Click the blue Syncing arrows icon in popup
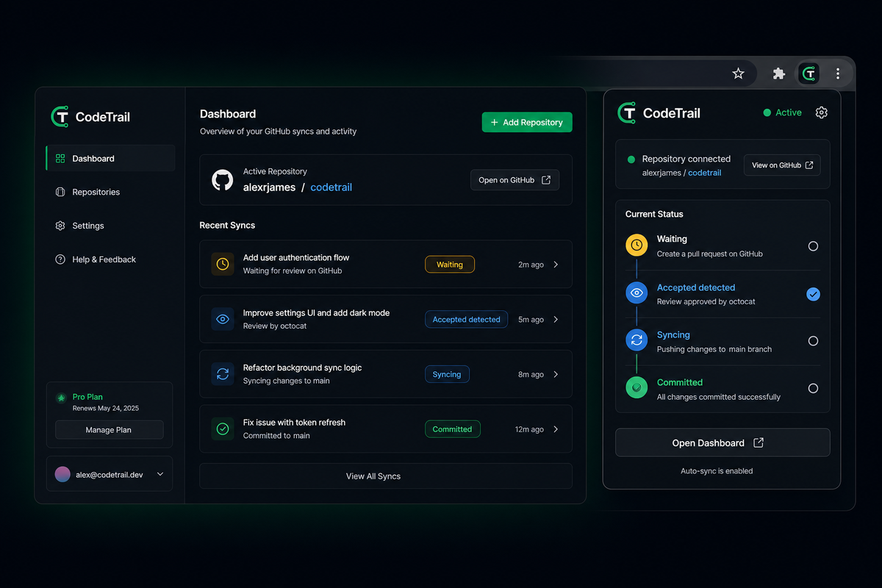 [637, 340]
